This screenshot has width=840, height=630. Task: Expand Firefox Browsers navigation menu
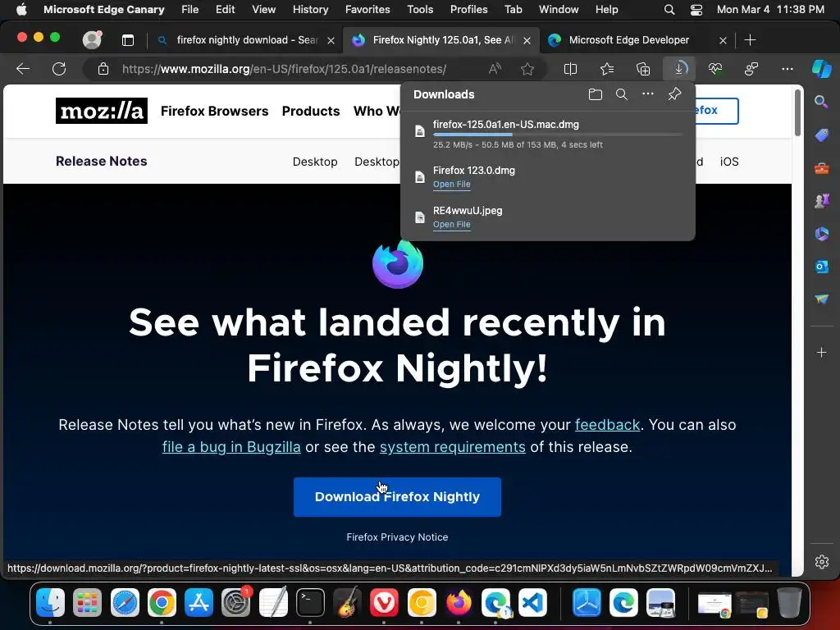point(214,111)
